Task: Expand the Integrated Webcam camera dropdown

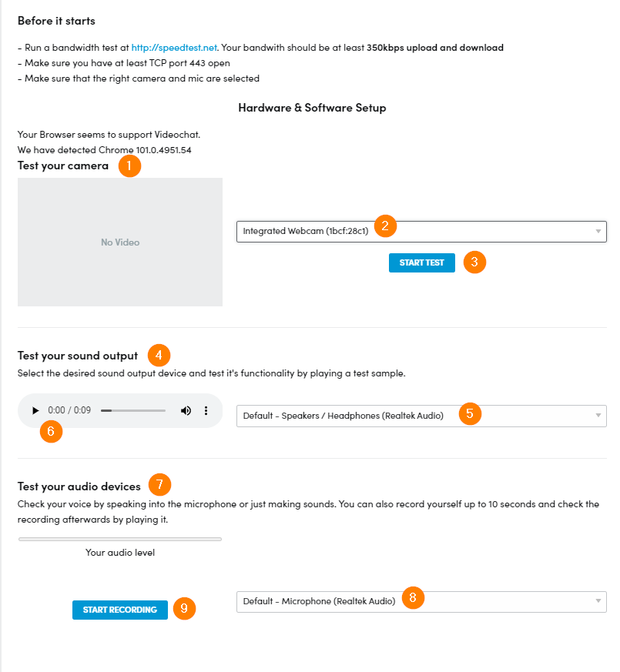Action: tap(421, 232)
